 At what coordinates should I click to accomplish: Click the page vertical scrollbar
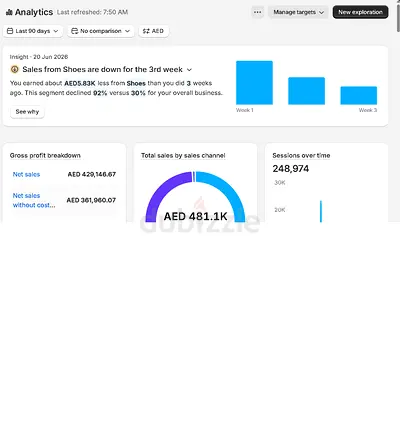coord(398,17)
